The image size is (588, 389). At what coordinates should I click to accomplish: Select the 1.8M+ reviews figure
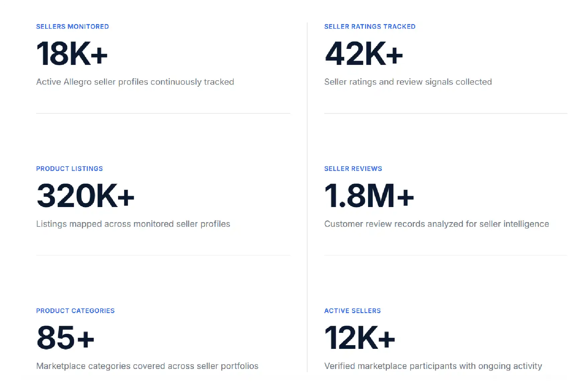point(369,196)
